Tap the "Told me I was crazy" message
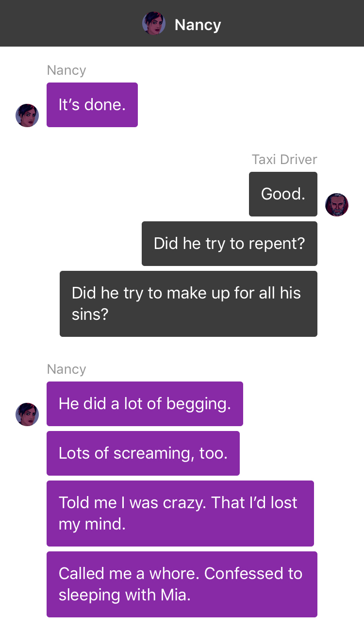The width and height of the screenshot is (364, 630). (180, 514)
